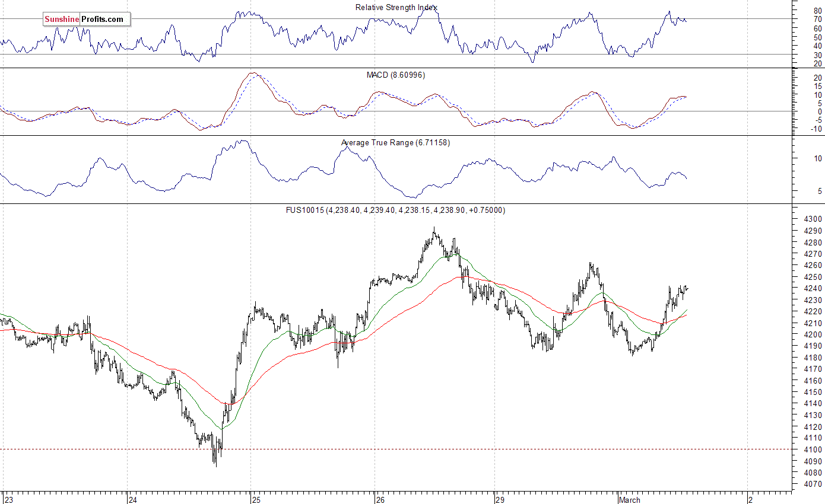The width and height of the screenshot is (825, 504).
Task: Click the 4250 price axis label
Action: (813, 277)
